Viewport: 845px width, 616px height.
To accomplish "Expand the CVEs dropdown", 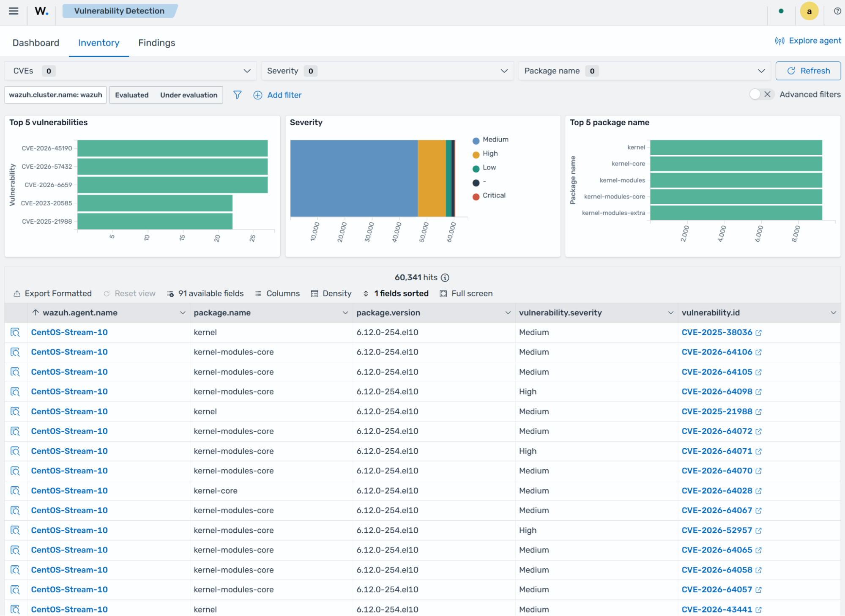I will click(130, 71).
